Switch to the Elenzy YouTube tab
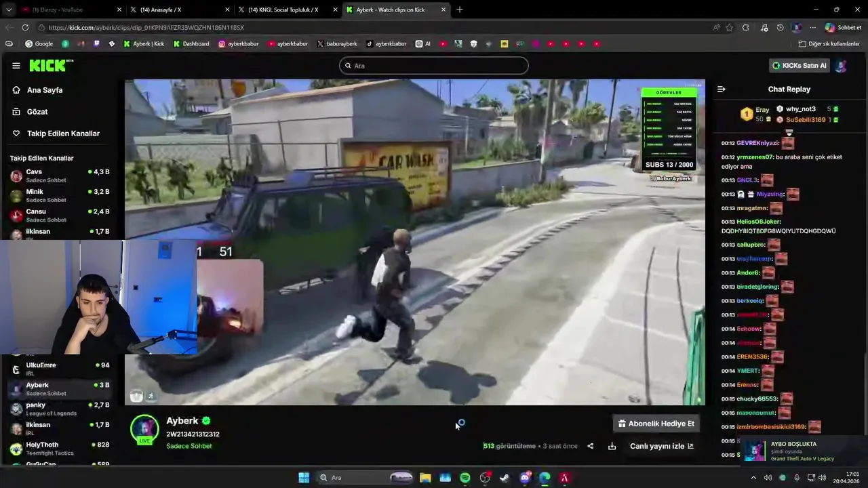This screenshot has width=868, height=488. [71, 9]
